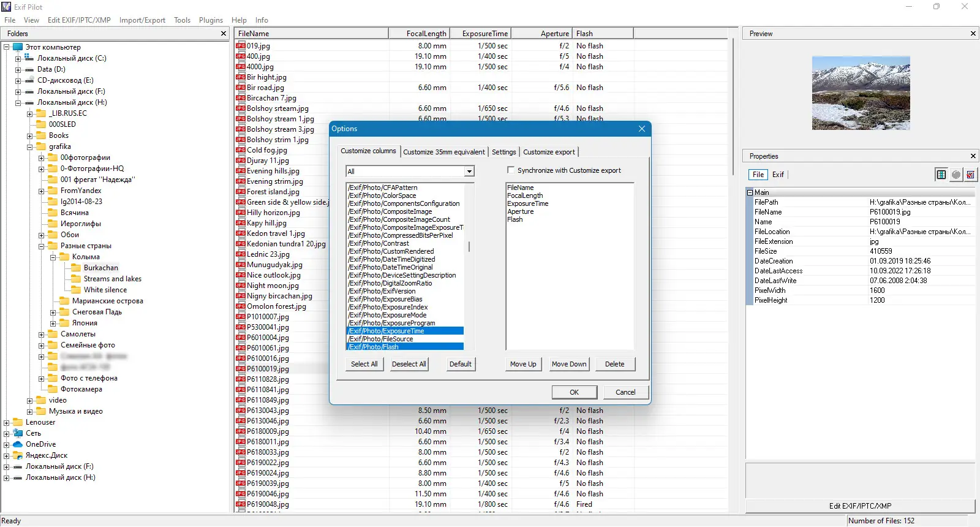Collapse the Разные страны folder node
The height and width of the screenshot is (527, 980).
pyautogui.click(x=41, y=246)
